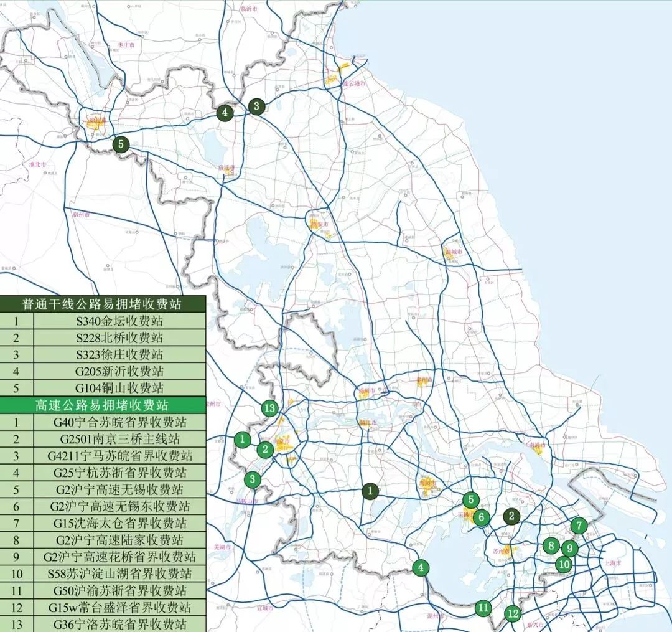Image resolution: width=672 pixels, height=632 pixels.
Task: Click dark green marker 5 near Xuzhou
Action: click(121, 144)
